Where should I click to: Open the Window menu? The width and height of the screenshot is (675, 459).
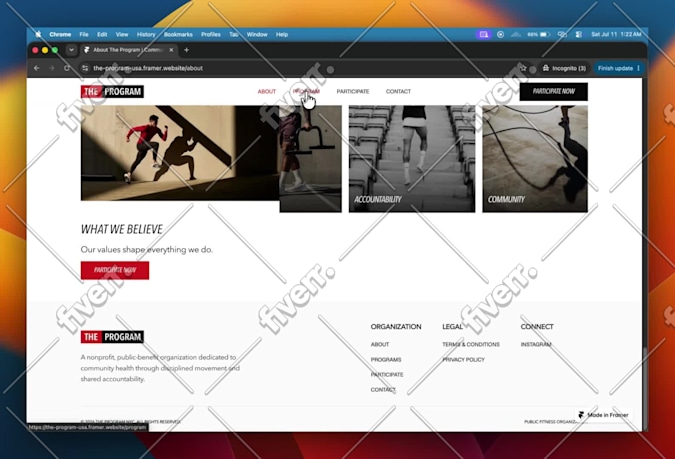pos(257,34)
